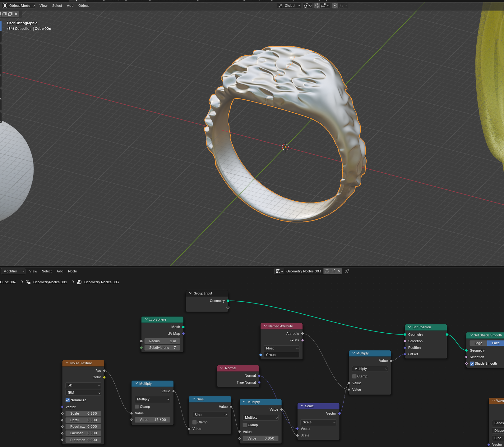Image resolution: width=504 pixels, height=447 pixels.
Task: Click the Ico Sphere Subdivisions field
Action: [162, 348]
